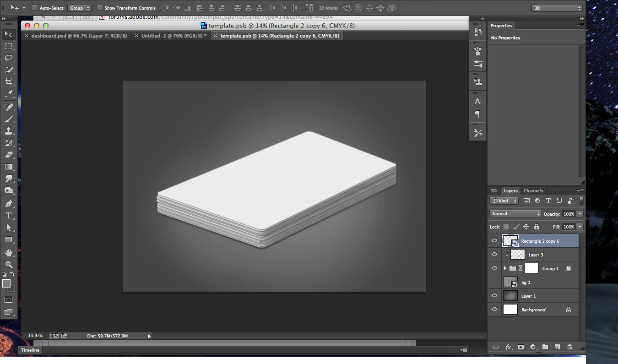
Task: Hide the Background layer
Action: (494, 310)
